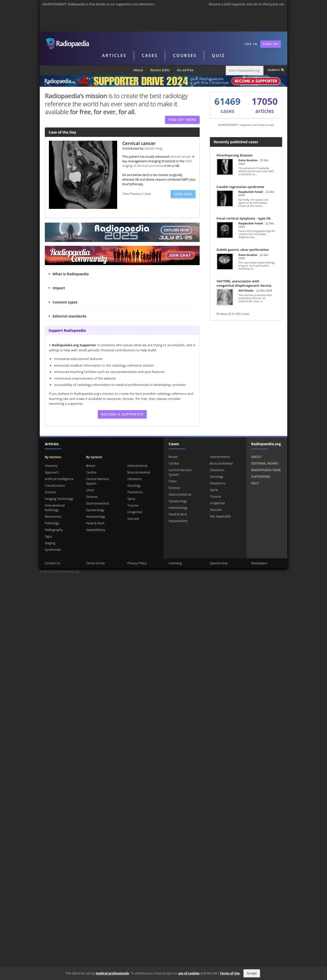The height and width of the screenshot is (980, 327).
Task: Click the 61469 cases counter
Action: coord(227,105)
